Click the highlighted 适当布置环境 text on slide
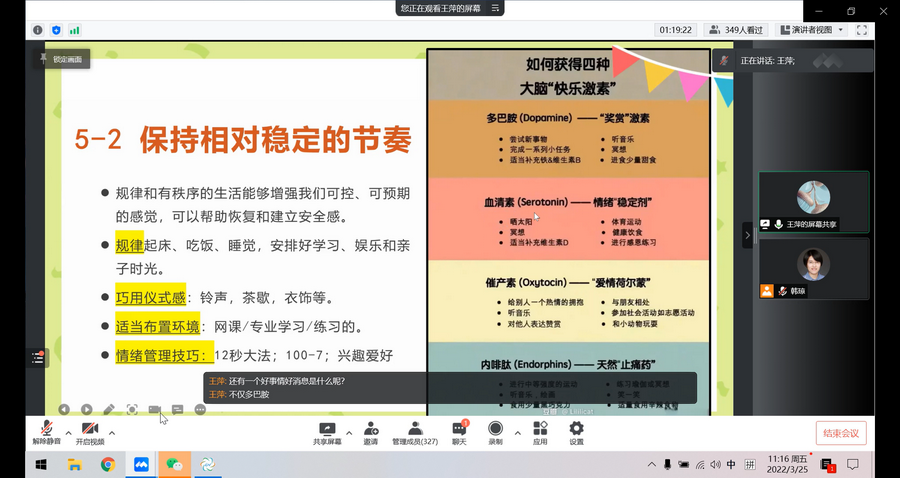The width and height of the screenshot is (900, 478). click(157, 327)
